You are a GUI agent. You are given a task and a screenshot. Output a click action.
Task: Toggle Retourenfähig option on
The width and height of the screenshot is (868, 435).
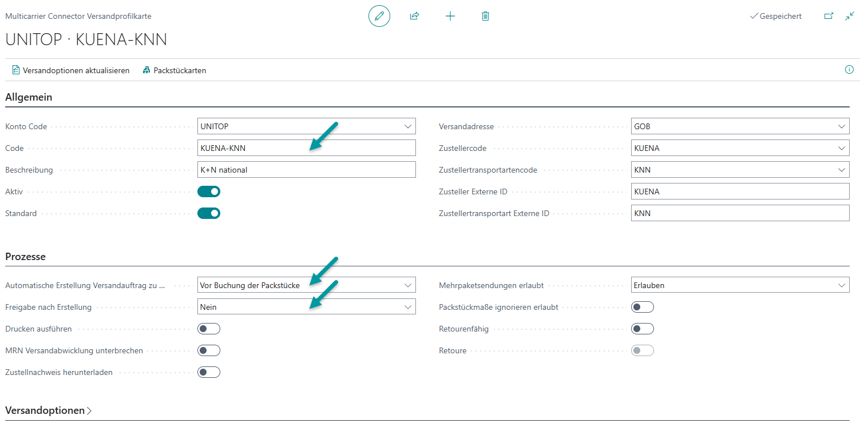(x=643, y=329)
